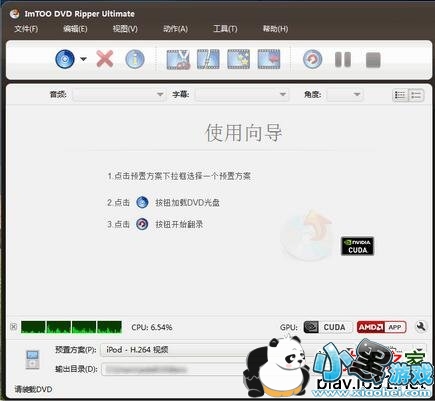Select the clip video scissors tool
The image size is (435, 401).
[178, 60]
